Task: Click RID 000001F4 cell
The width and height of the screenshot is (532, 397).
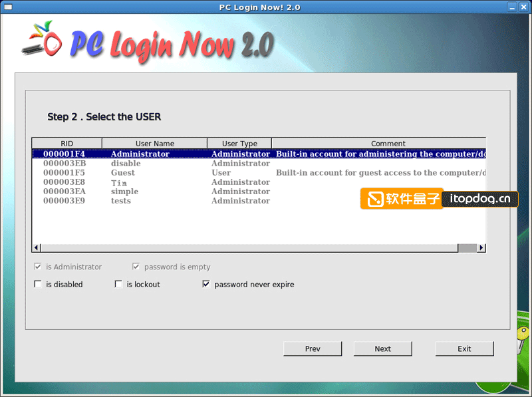Action: pos(64,154)
